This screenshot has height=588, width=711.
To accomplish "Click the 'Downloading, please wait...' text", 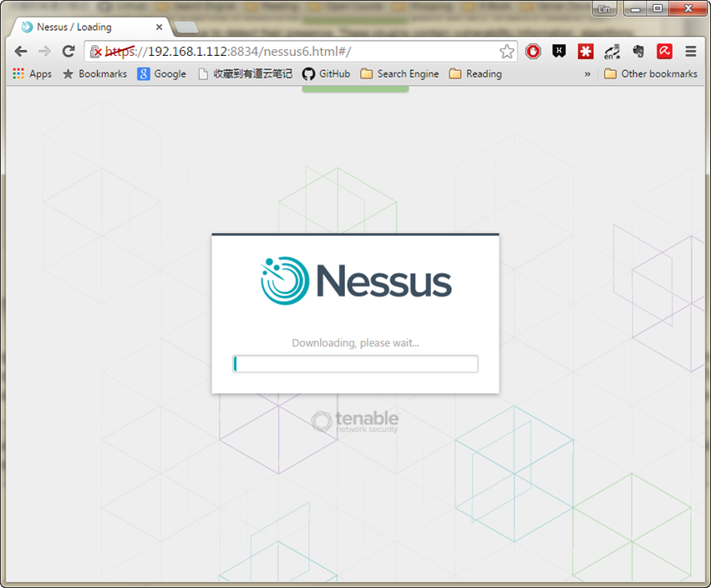I will click(x=356, y=342).
